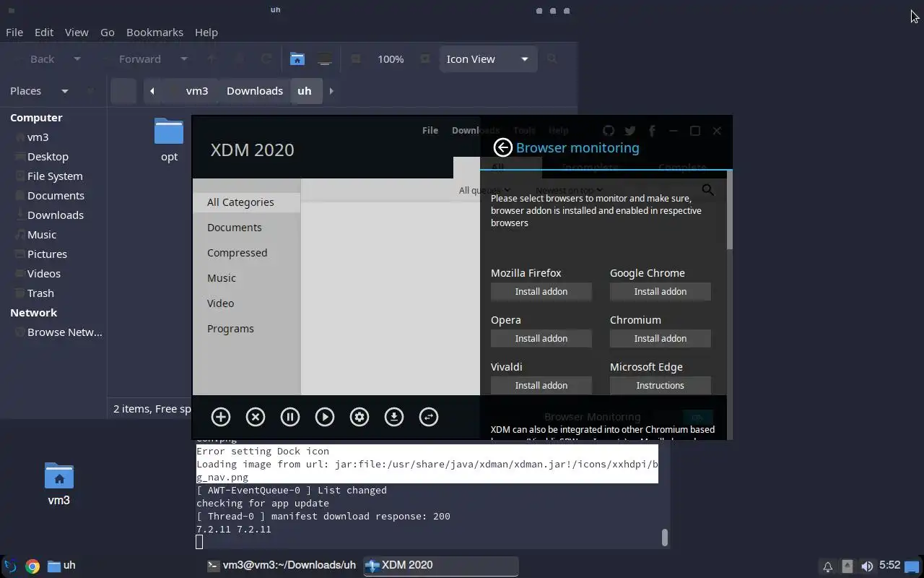
Task: Click the file manager search magnifier icon
Action: pyautogui.click(x=552, y=59)
